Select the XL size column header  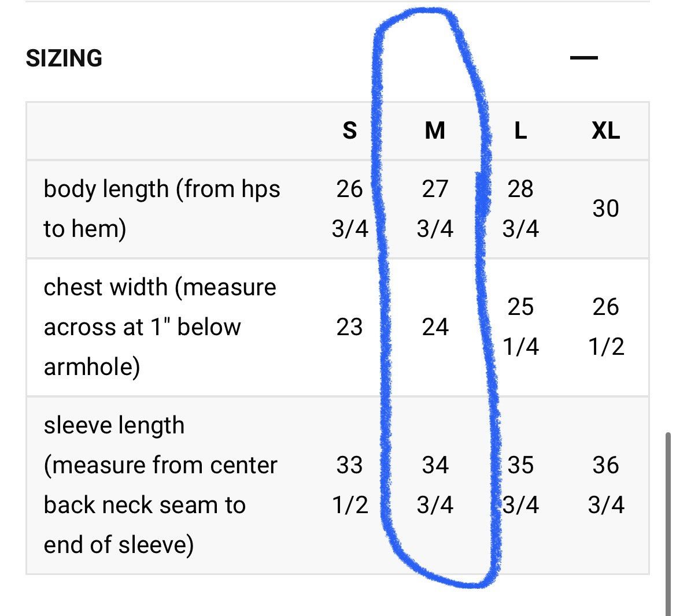605,130
